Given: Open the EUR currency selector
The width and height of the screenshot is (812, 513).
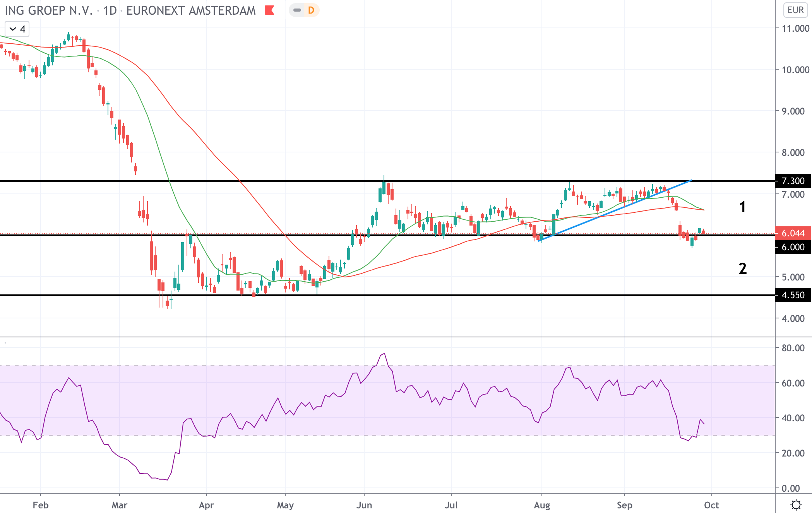Looking at the screenshot, I should click(x=795, y=10).
